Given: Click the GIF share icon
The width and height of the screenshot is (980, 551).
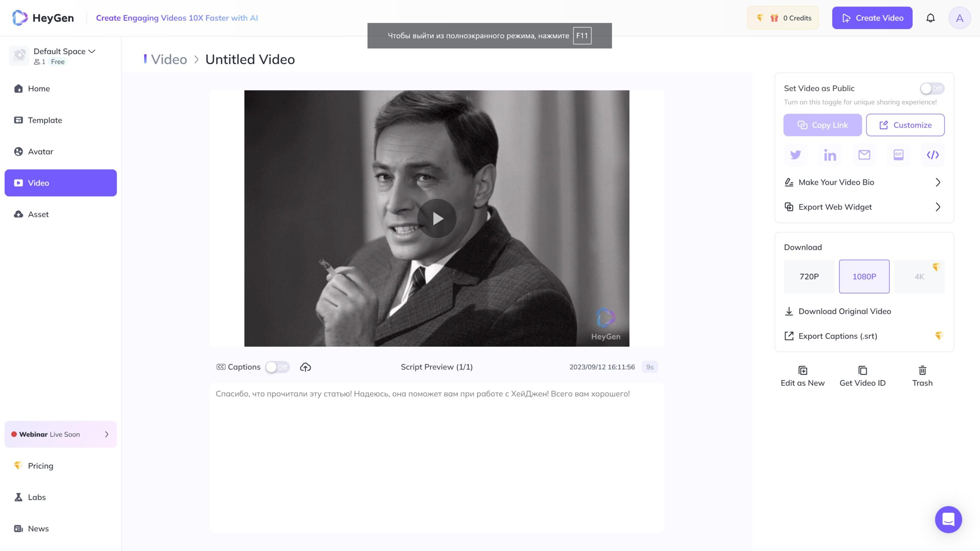Looking at the screenshot, I should point(898,155).
